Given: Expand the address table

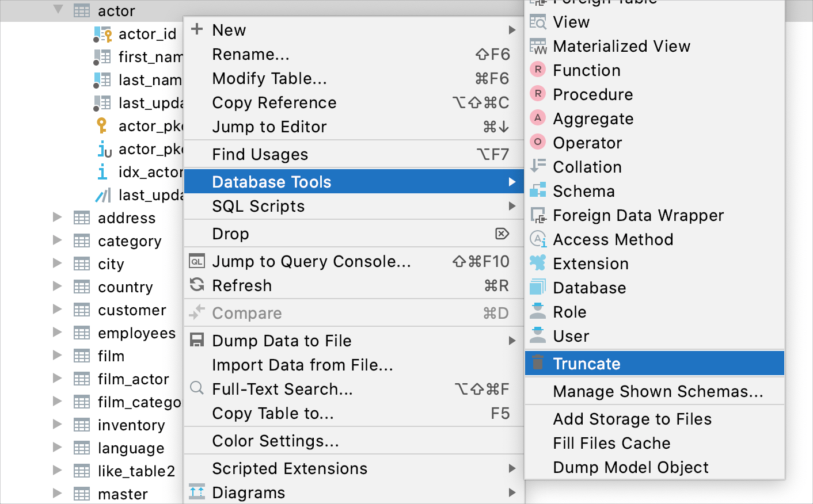Looking at the screenshot, I should [56, 217].
